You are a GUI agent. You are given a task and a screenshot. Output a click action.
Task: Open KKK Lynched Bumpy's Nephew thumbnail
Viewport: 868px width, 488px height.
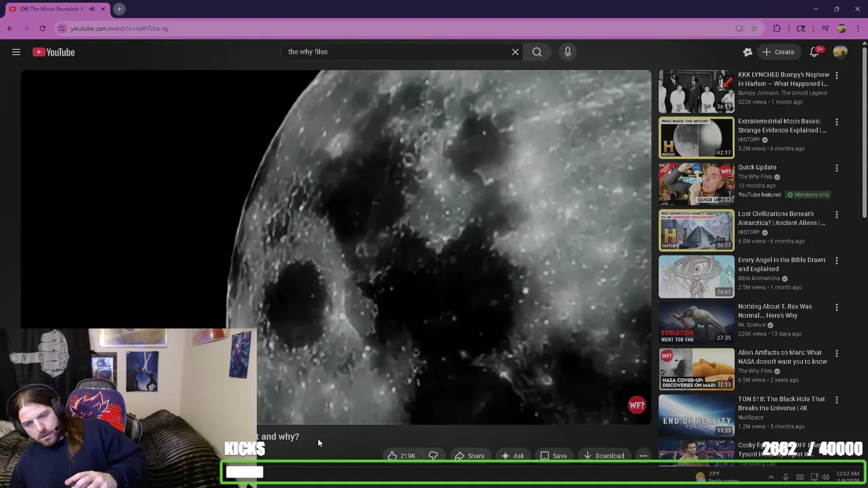696,91
